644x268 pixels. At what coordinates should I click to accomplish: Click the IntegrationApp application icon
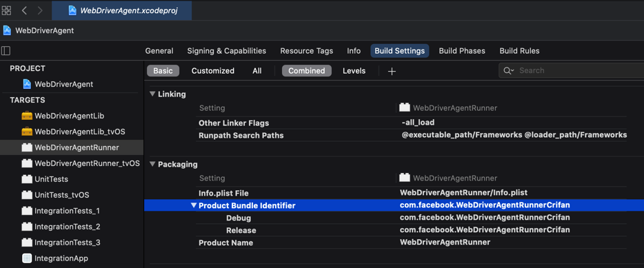27,258
